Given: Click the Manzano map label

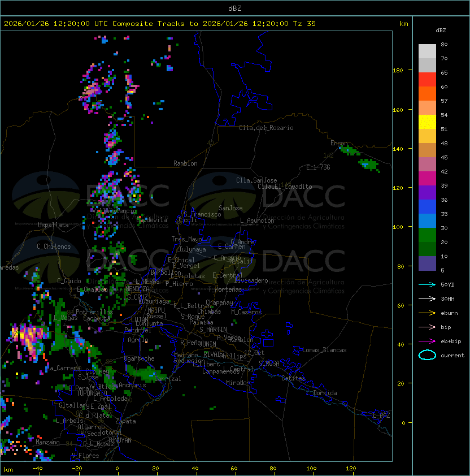Looking at the screenshot, I should 47,442.
